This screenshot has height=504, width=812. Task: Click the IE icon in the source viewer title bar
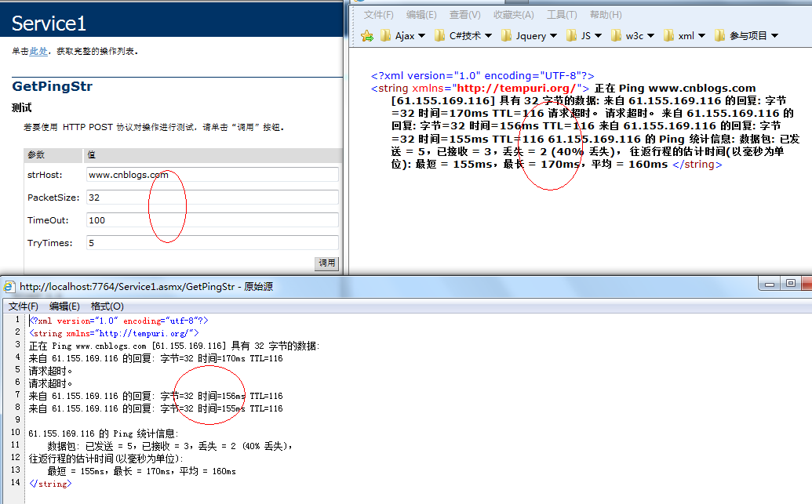(9, 287)
